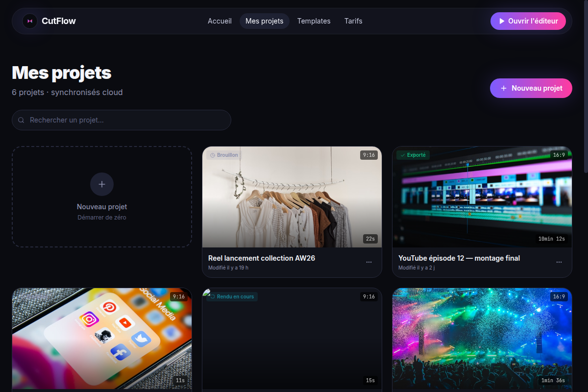Click the spinner icon in Rendu en cours

(x=213, y=296)
